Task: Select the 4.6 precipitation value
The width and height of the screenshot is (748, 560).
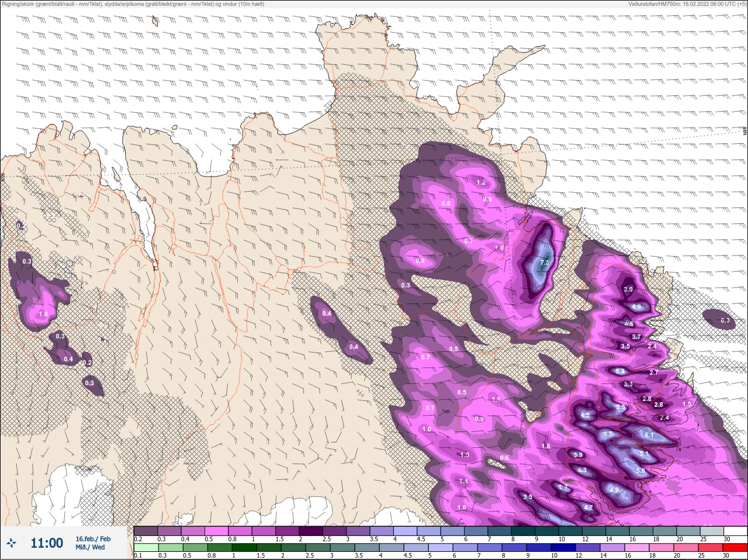Action: (x=629, y=324)
